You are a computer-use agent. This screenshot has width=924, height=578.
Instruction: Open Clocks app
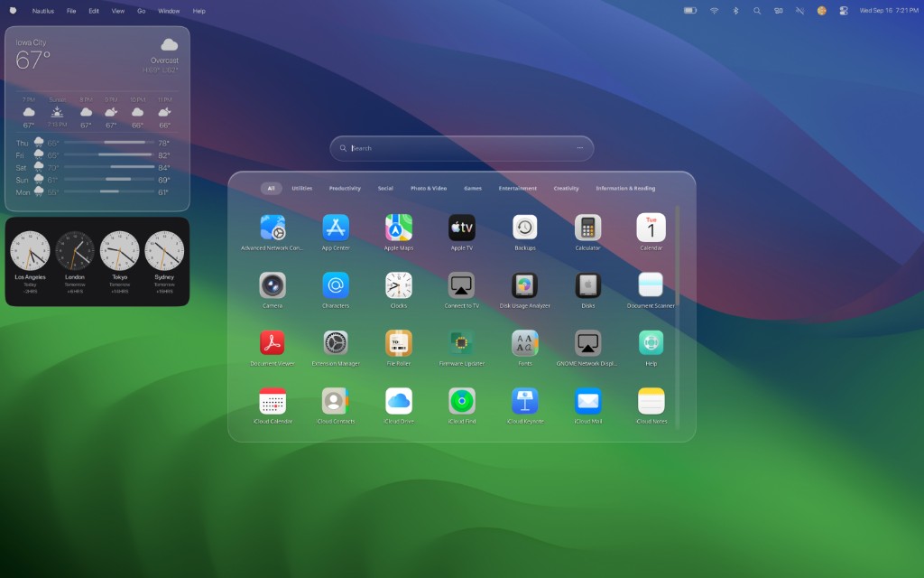click(x=398, y=285)
